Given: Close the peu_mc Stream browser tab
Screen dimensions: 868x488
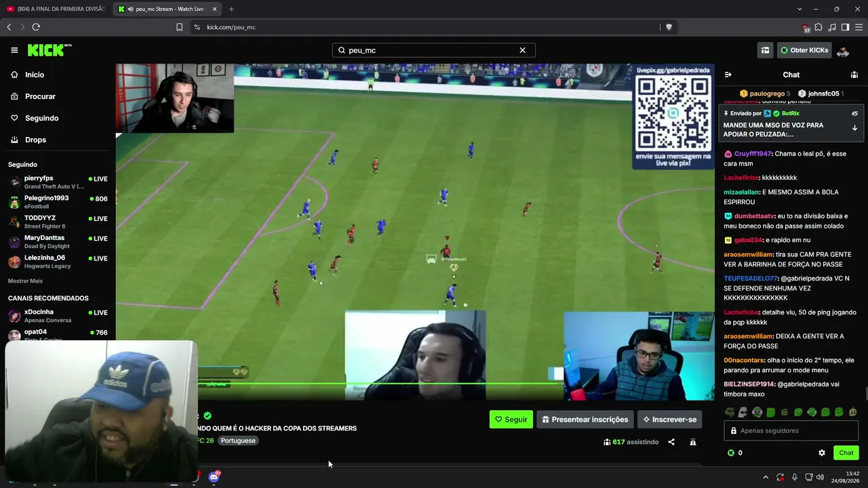Looking at the screenshot, I should tap(214, 9).
